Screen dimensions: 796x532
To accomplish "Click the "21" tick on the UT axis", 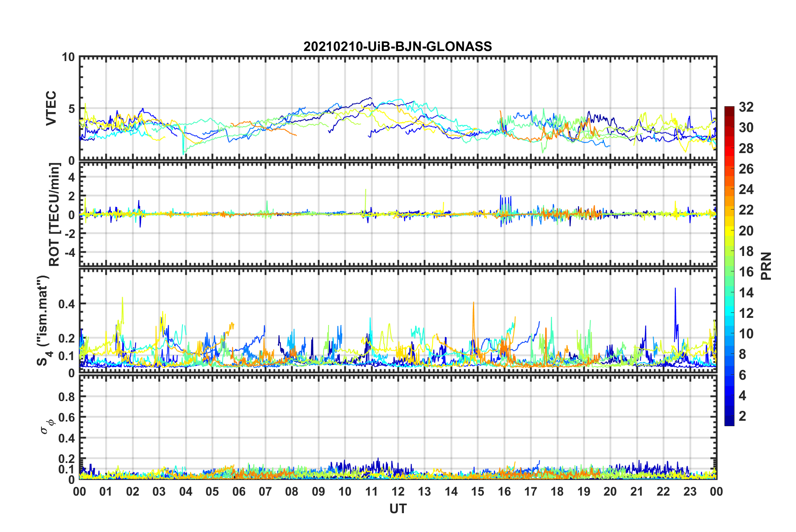I will click(x=637, y=491).
